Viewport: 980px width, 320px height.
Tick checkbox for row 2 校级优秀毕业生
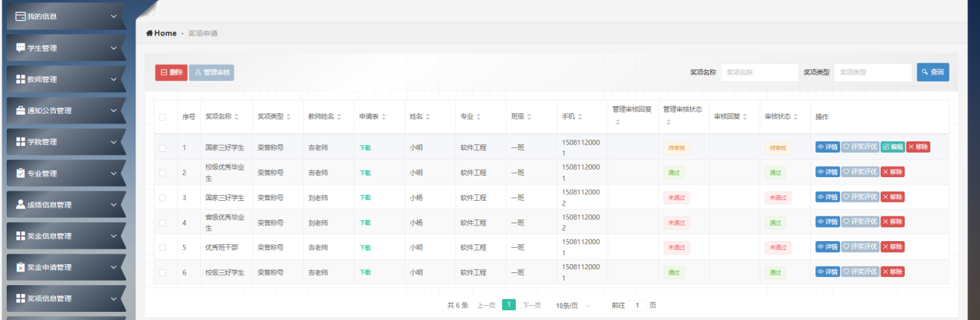coord(163,173)
